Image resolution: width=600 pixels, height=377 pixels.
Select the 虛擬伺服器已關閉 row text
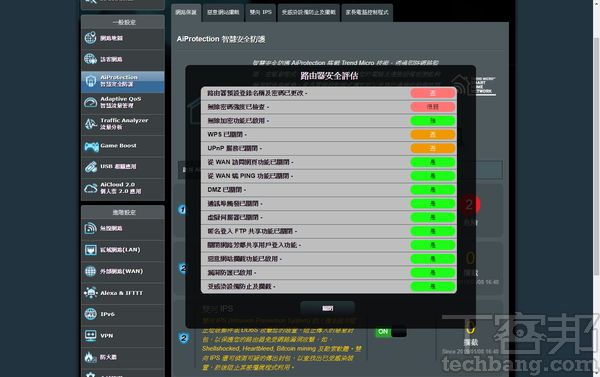pos(235,217)
